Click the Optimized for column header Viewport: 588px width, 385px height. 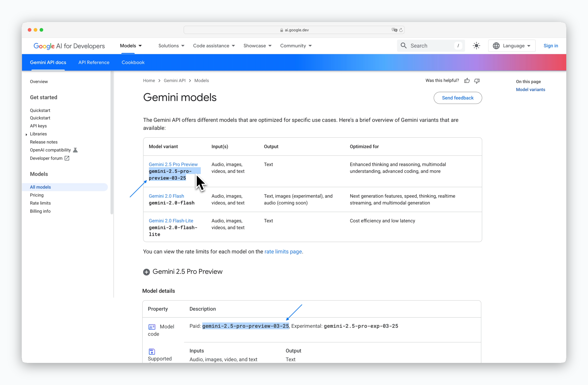click(x=364, y=147)
